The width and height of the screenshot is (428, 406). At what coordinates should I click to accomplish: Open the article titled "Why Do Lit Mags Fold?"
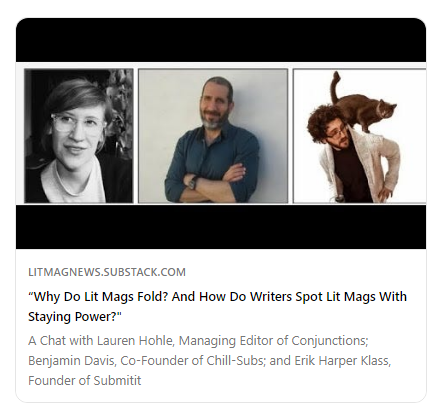click(217, 306)
